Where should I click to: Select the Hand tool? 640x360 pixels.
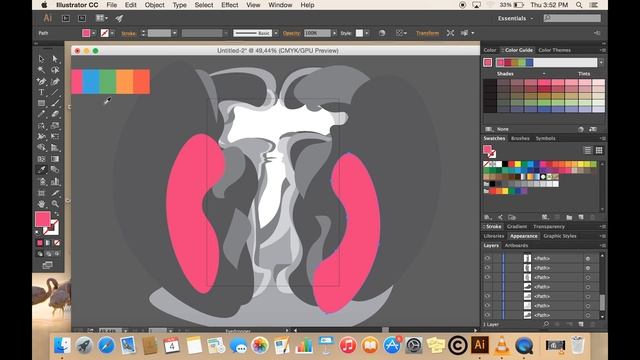pyautogui.click(x=41, y=203)
